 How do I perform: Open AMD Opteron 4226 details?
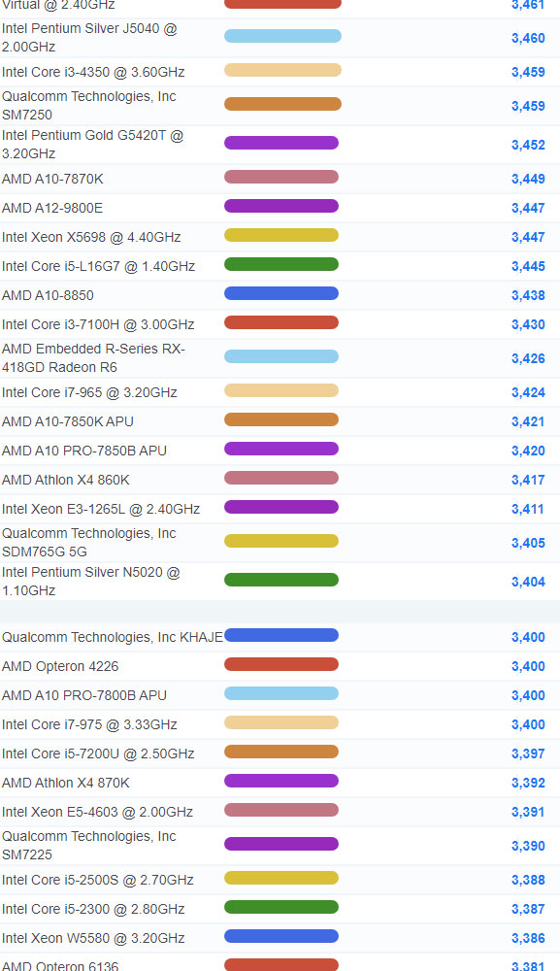pos(60,666)
